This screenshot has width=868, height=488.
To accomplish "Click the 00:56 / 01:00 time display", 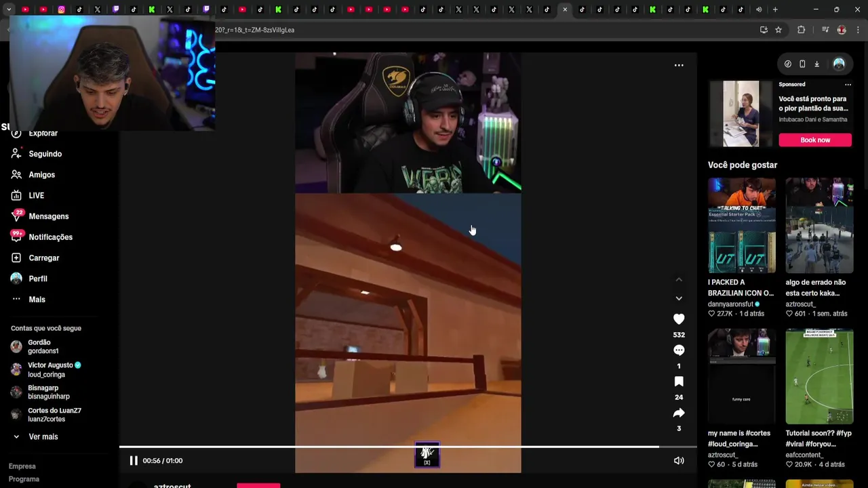I will tap(163, 461).
